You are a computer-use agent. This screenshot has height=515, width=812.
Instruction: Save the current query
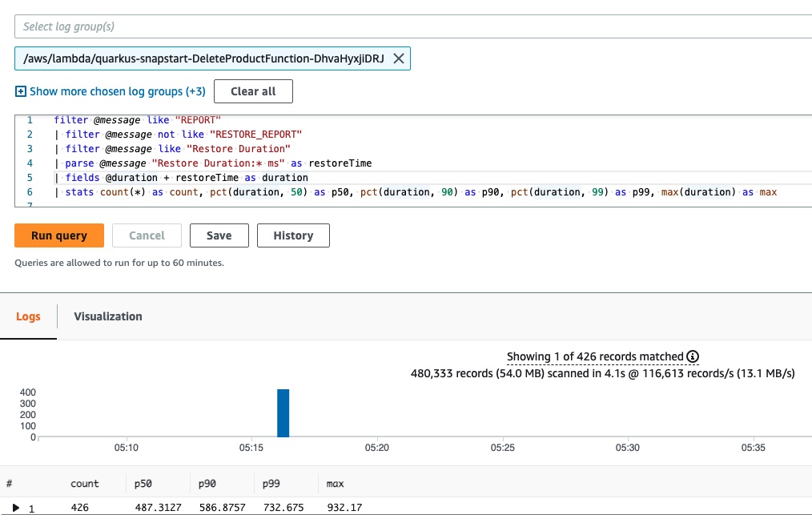click(x=219, y=235)
